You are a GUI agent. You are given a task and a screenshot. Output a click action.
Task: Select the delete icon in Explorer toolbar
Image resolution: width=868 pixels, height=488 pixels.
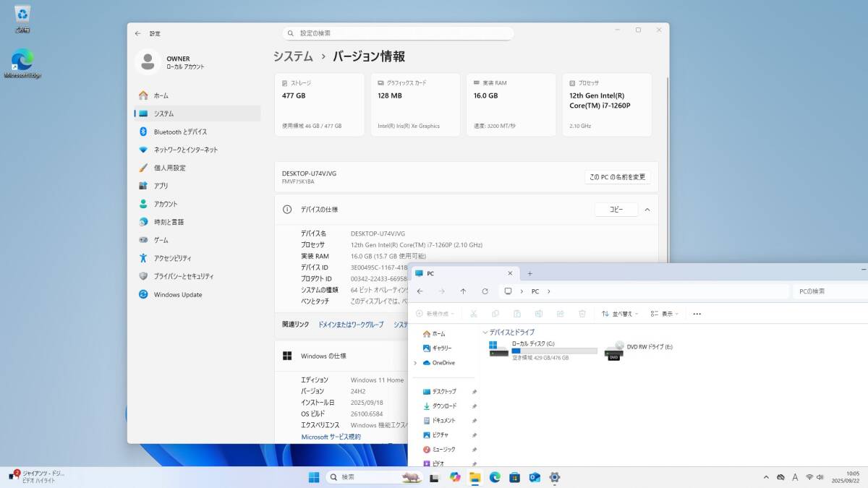pyautogui.click(x=582, y=313)
